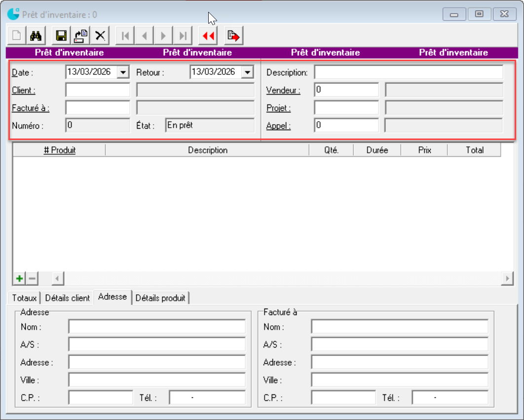This screenshot has height=420, width=524.
Task: Click the Adresse Nom text field
Action: (156, 327)
